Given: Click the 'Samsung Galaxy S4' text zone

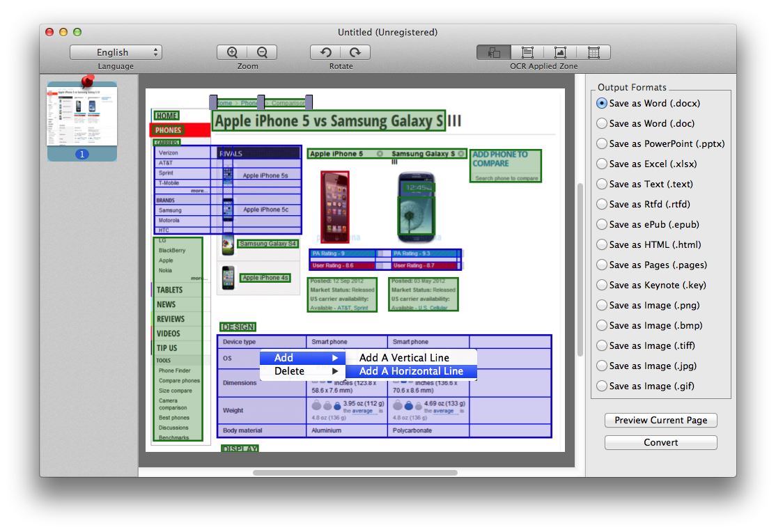Looking at the screenshot, I should coord(267,244).
